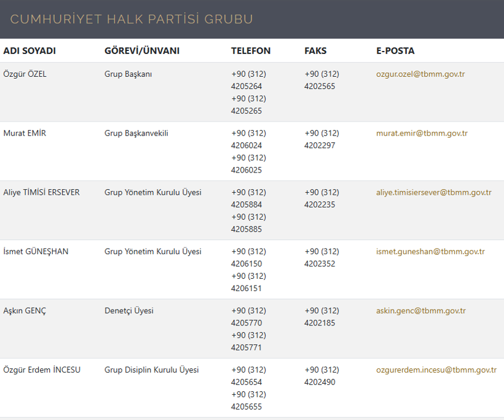Click fax number 4202185
Viewport: 504px width, 420px height.
point(320,323)
